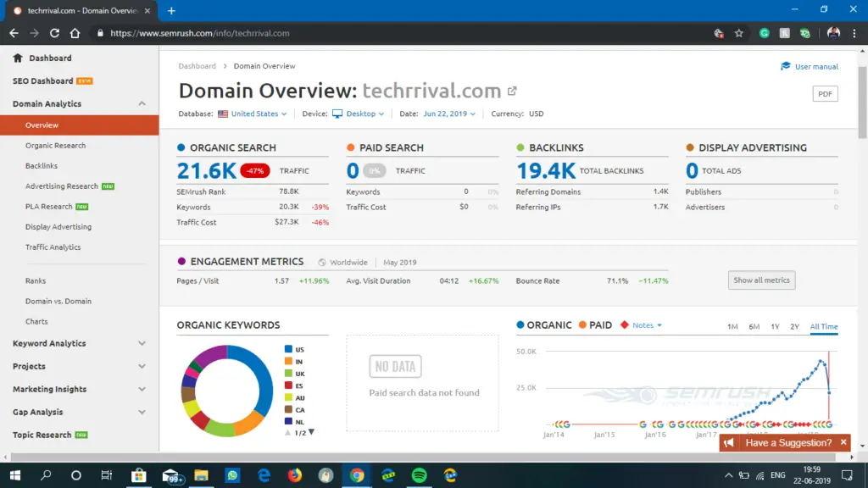Expand Projects sidebar section
The width and height of the screenshot is (868, 488).
point(142,366)
